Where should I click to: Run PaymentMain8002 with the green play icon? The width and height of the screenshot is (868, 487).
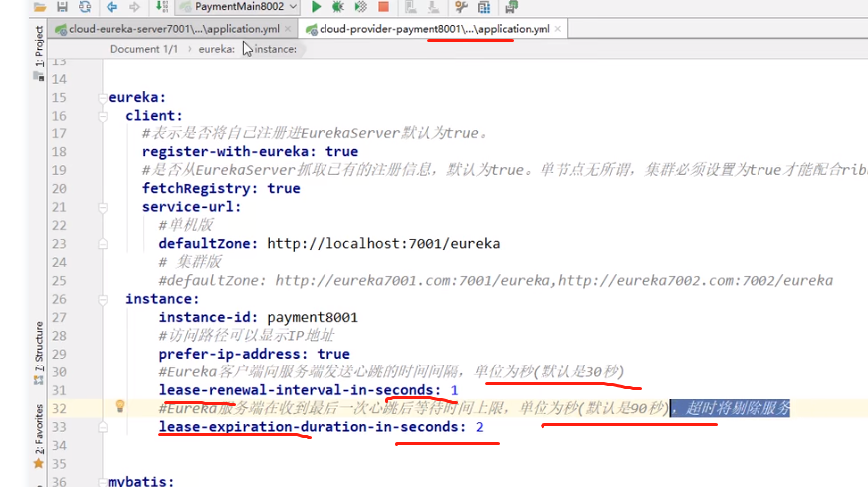pos(316,7)
